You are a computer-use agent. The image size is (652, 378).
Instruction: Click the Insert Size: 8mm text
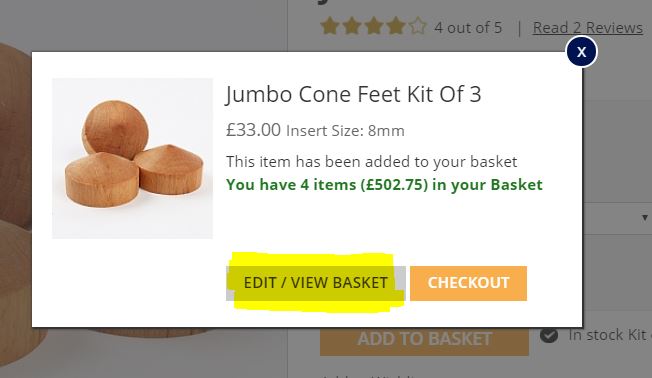click(x=345, y=131)
